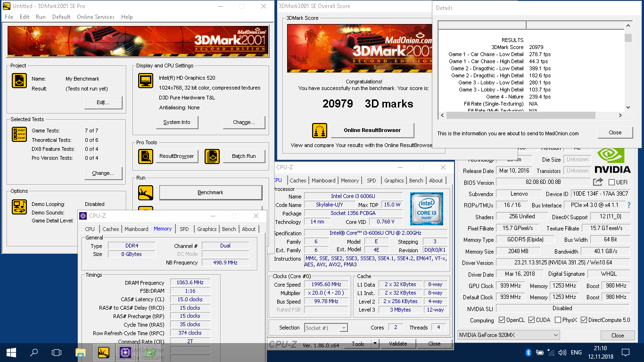Click the Project section icon in 3DMark

pos(19,81)
